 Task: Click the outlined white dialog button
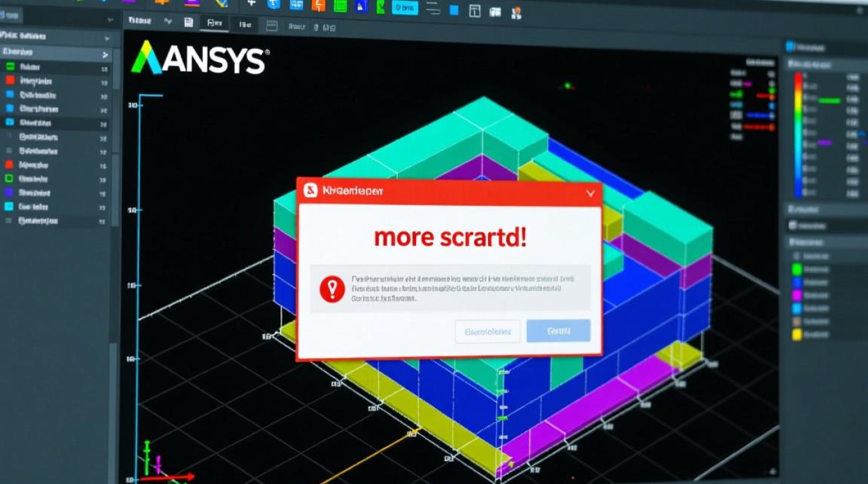(x=488, y=332)
